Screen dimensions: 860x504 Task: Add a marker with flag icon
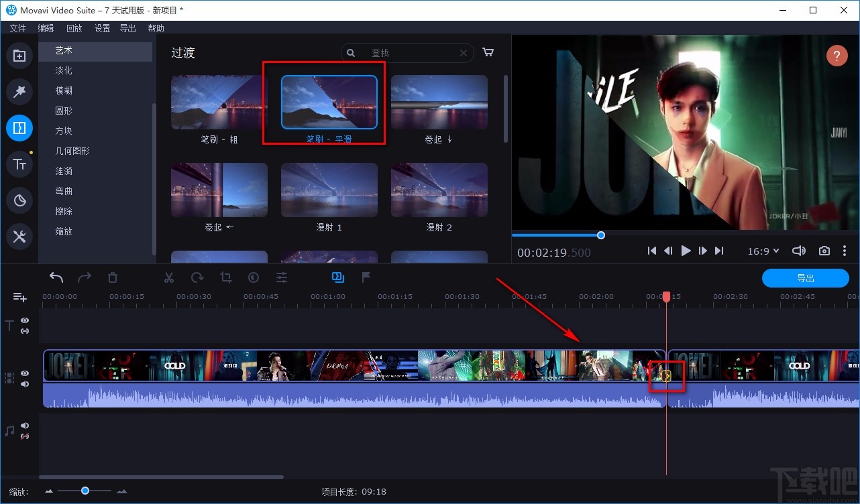[366, 277]
